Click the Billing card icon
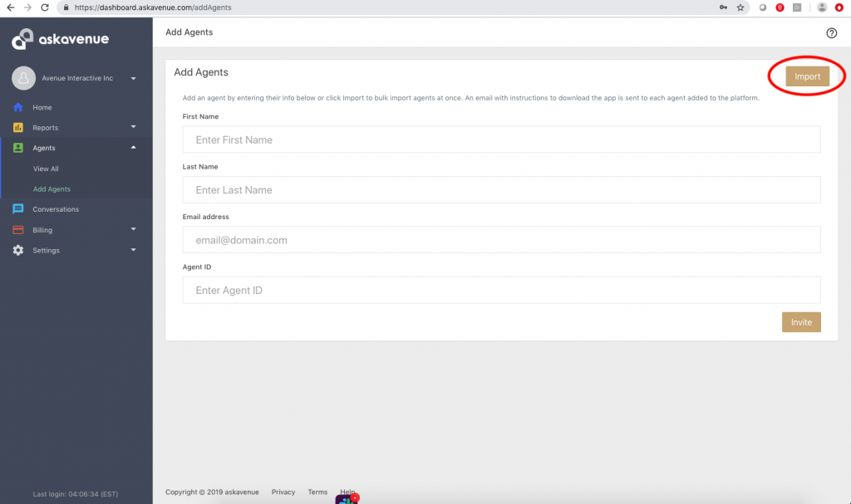851x504 pixels. click(18, 229)
